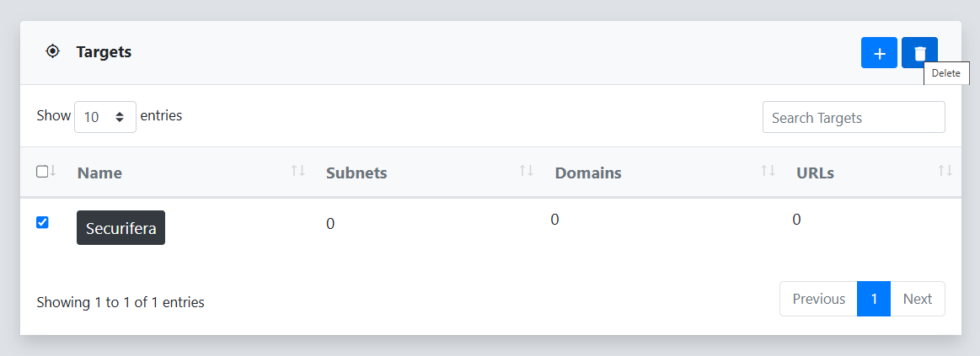The height and width of the screenshot is (356, 980).
Task: Click the sort arrows in URLs column
Action: pos(945,171)
